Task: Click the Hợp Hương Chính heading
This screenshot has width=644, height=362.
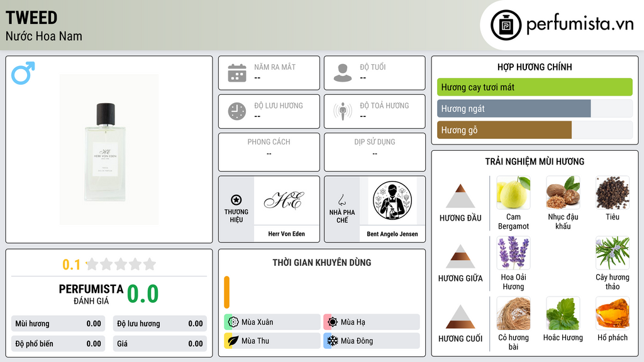Action: 535,67
